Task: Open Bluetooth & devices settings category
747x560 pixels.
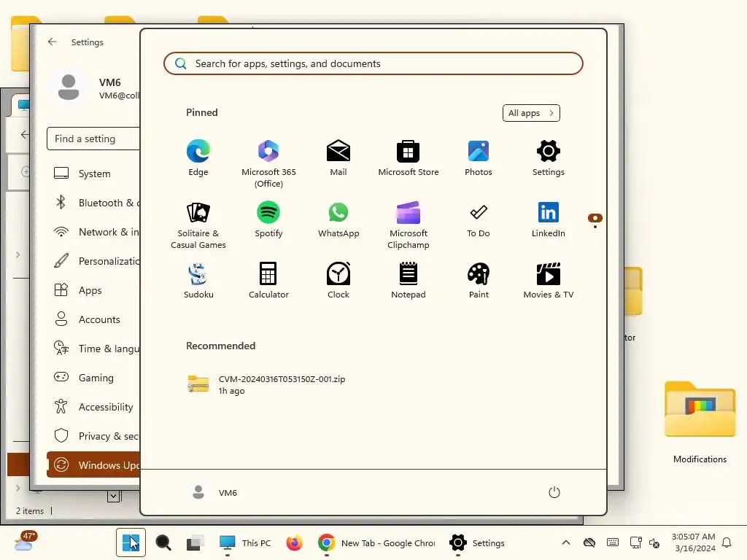Action: coord(93,203)
